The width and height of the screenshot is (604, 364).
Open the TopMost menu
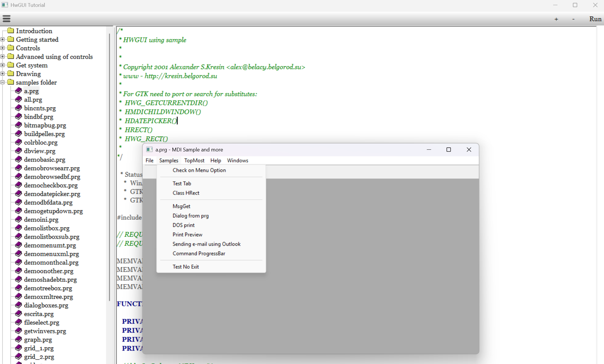pyautogui.click(x=194, y=161)
